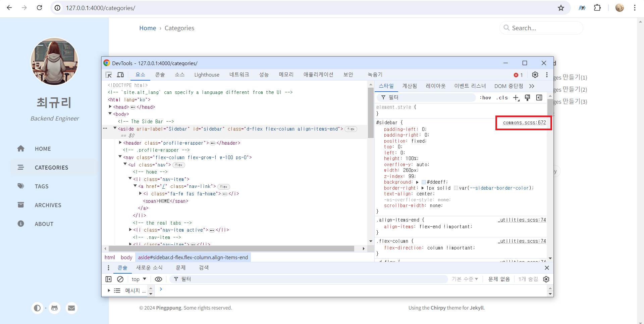Switch to the Lighthouse tab
This screenshot has width=644, height=324.
(207, 75)
